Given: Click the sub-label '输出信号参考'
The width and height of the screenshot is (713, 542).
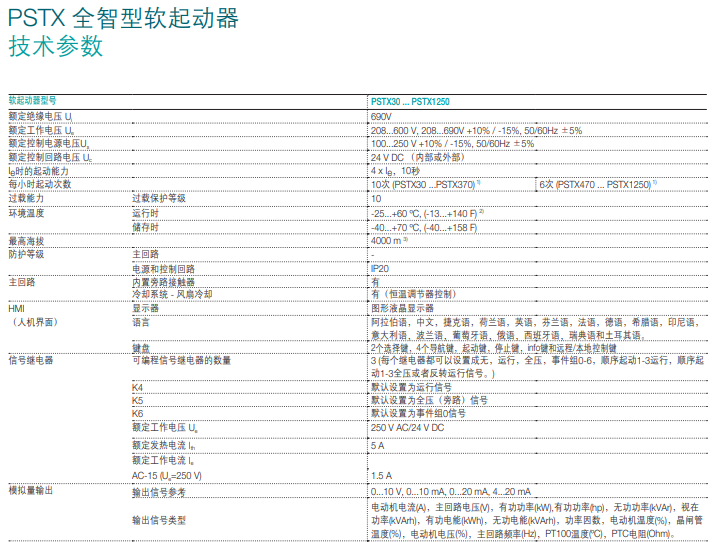Looking at the screenshot, I should [x=159, y=492].
